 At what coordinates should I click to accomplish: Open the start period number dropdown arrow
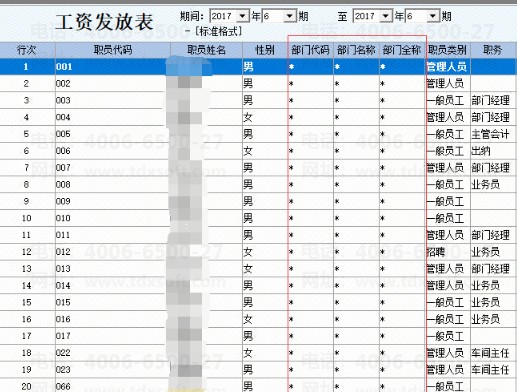coord(290,16)
